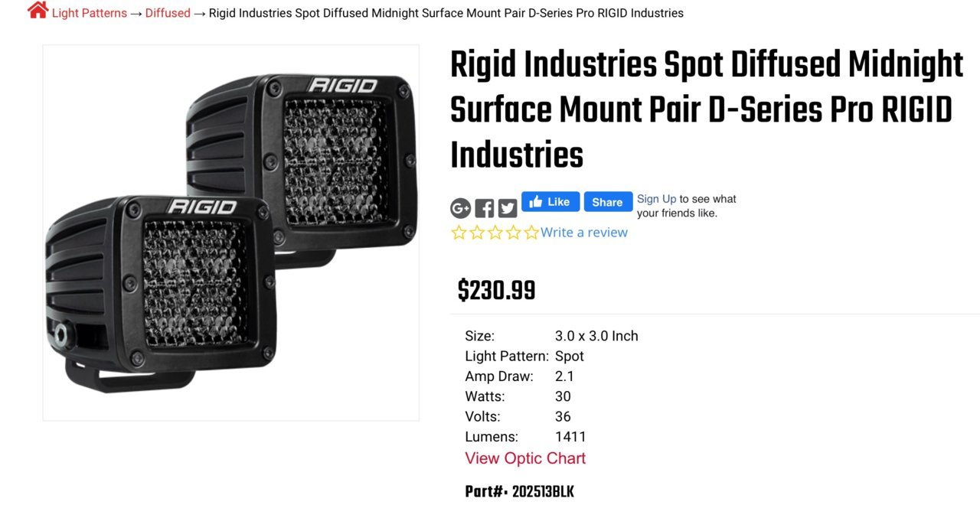
Task: Select the third rating star
Action: 495,233
